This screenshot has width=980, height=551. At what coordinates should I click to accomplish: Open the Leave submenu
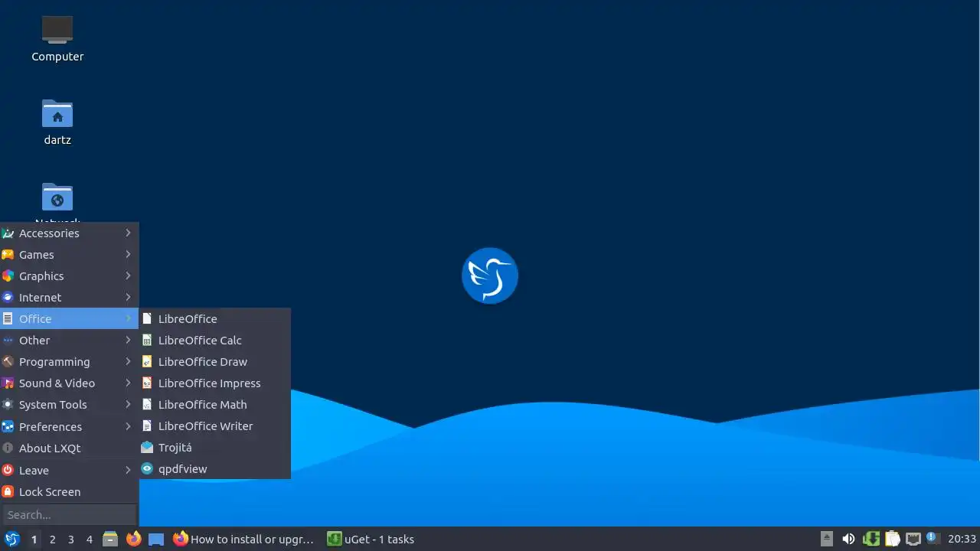coord(69,471)
